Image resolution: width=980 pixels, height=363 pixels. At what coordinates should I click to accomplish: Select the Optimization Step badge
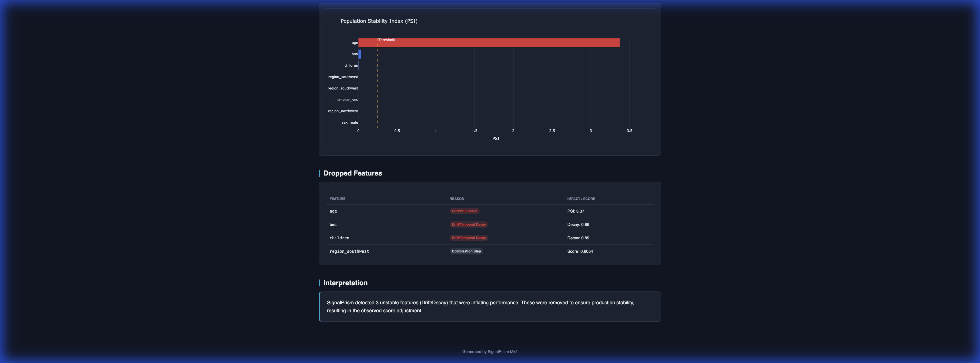click(x=466, y=251)
